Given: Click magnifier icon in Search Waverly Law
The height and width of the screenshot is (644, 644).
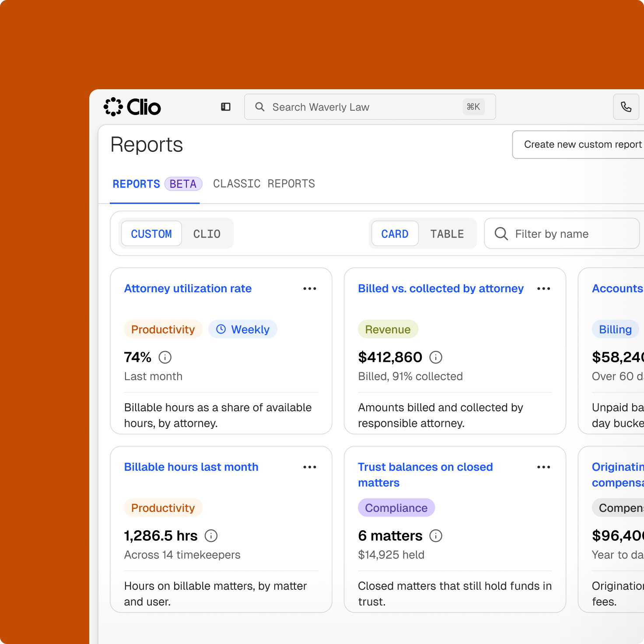Looking at the screenshot, I should [260, 107].
